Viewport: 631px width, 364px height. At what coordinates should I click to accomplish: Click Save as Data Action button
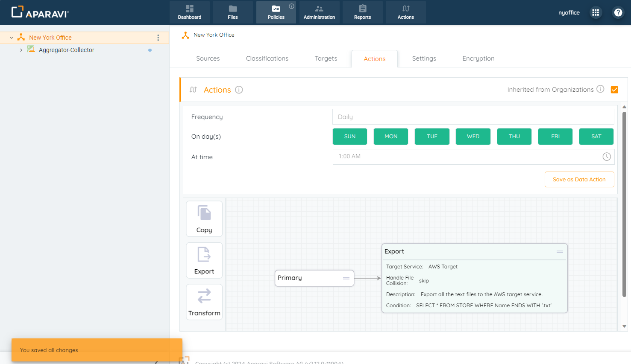579,180
